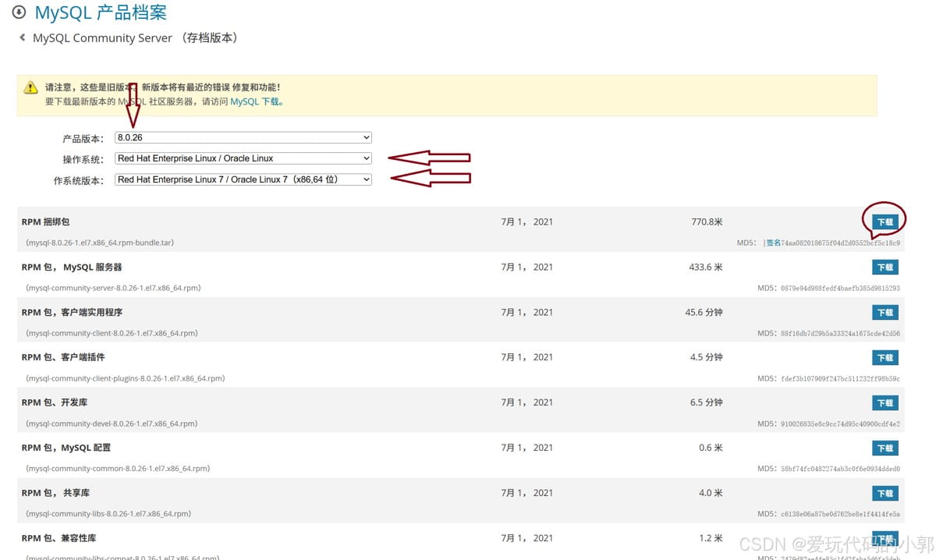Click the yellow warning triangle icon

point(30,87)
